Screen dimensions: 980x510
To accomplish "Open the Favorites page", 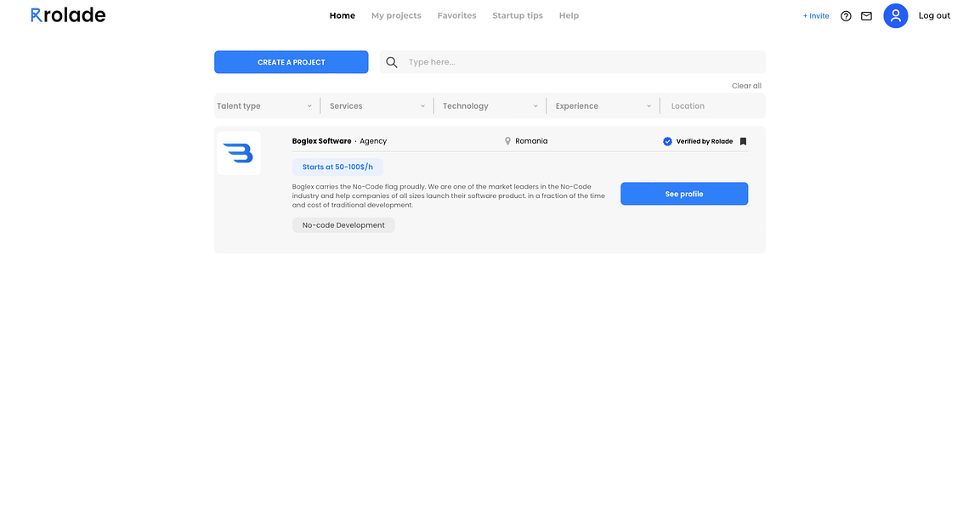I will point(457,15).
